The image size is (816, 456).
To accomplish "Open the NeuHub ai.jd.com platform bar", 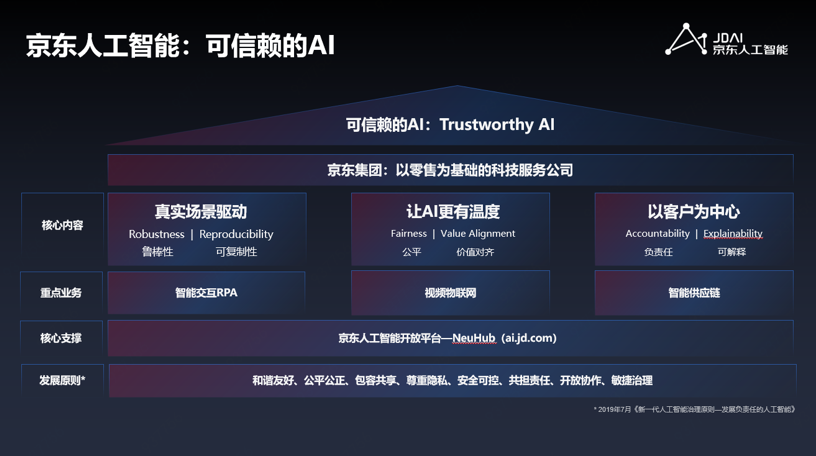I will coord(450,338).
